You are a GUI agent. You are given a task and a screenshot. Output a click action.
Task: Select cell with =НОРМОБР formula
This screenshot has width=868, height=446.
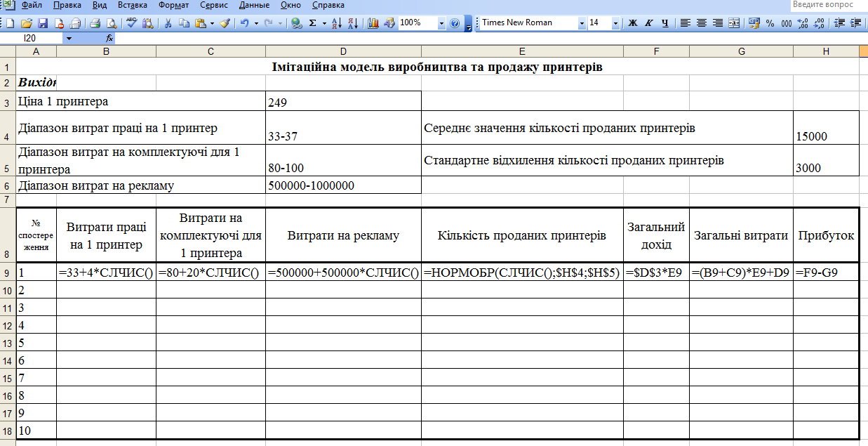(522, 273)
